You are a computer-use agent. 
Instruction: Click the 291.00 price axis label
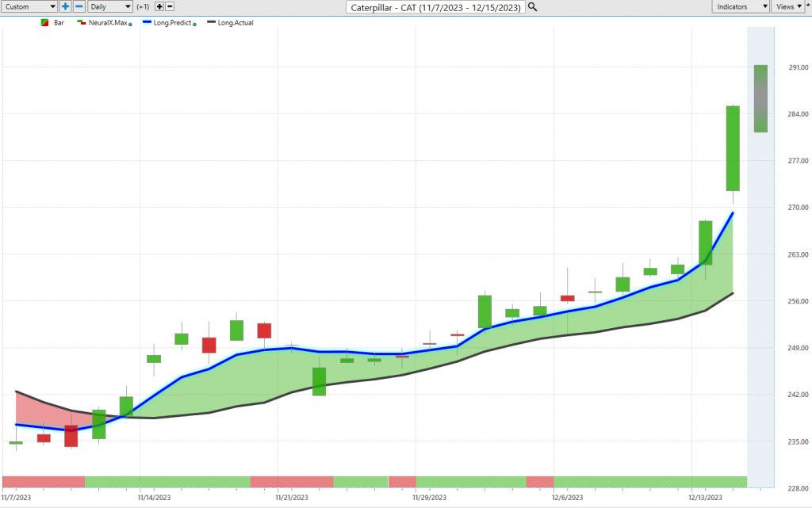pyautogui.click(x=798, y=67)
